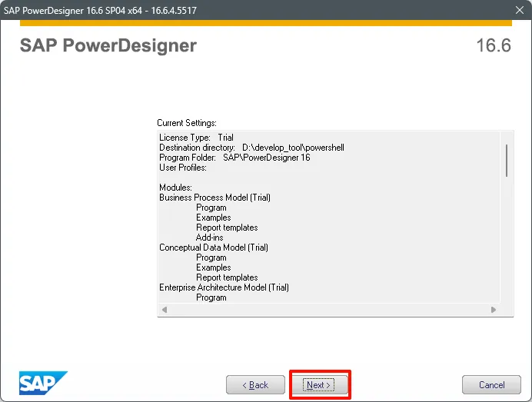Screen dimensions: 532x402
Task: Click the horizontal scrollbar left arrow
Action: point(165,310)
